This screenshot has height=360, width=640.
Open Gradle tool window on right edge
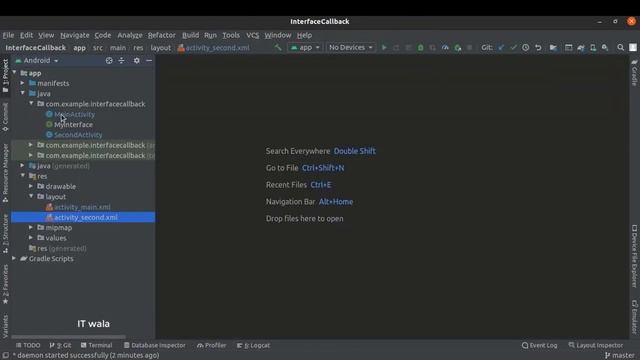[x=634, y=73]
